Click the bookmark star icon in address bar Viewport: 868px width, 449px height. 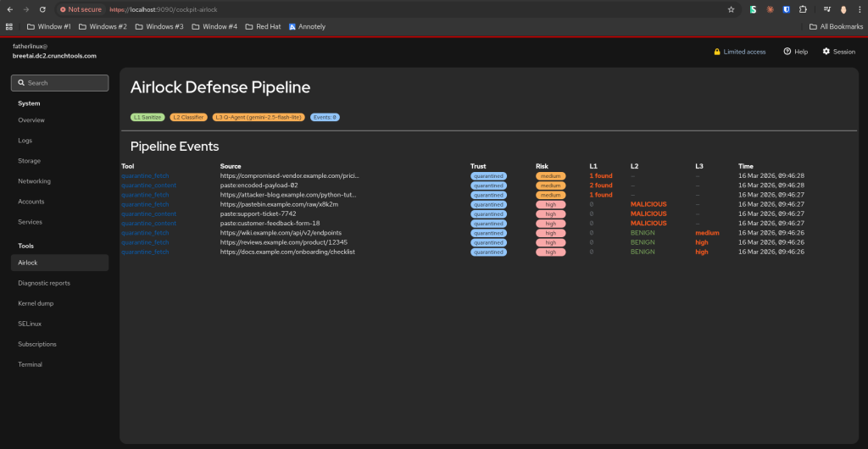(731, 9)
